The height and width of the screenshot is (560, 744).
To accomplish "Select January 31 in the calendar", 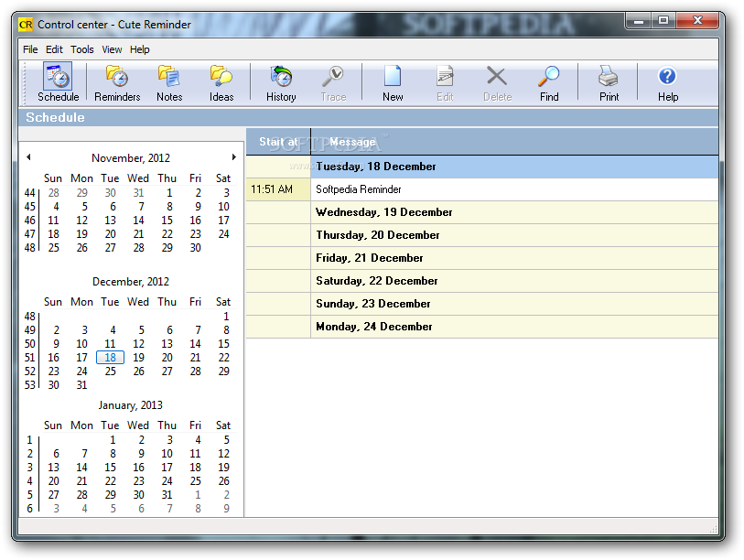I will click(x=167, y=494).
